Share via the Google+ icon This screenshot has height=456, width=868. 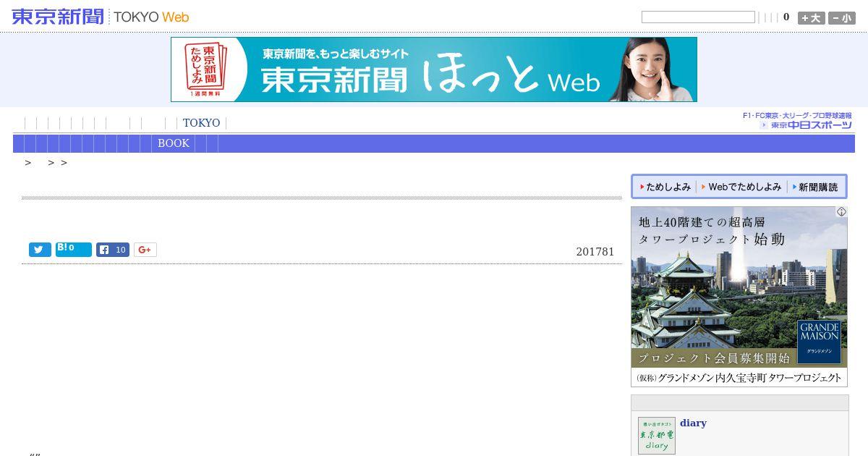145,250
